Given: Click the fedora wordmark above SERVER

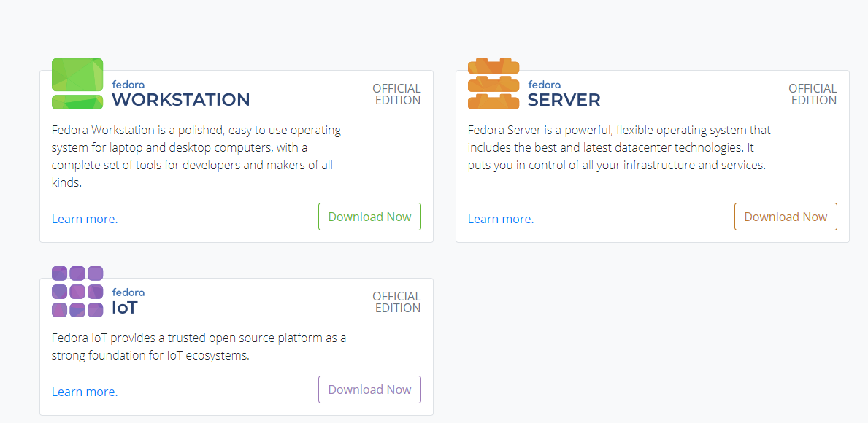Looking at the screenshot, I should click(544, 85).
